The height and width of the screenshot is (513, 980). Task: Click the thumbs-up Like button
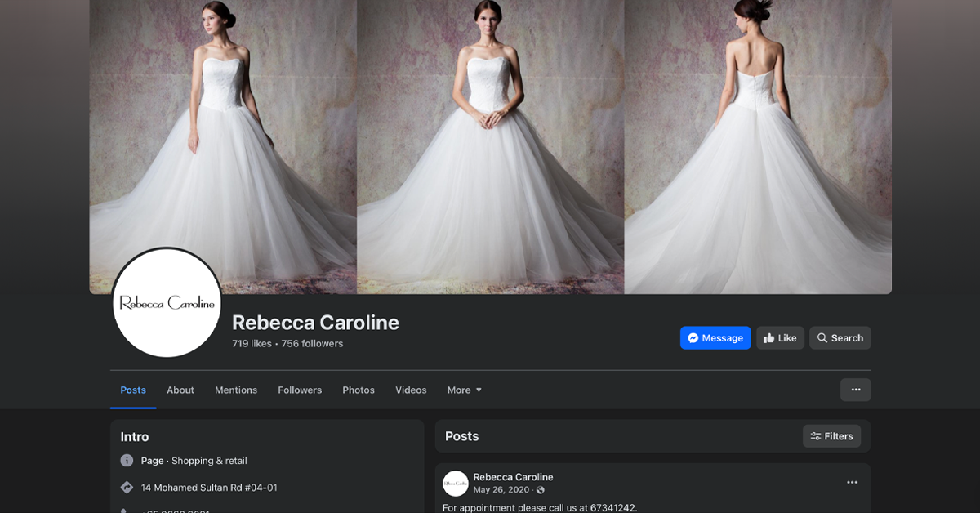pos(780,338)
